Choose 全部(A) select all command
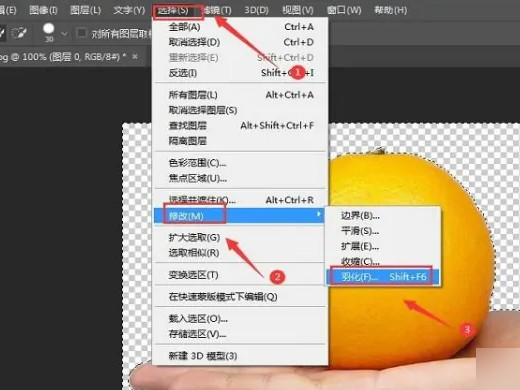The width and height of the screenshot is (520, 390). coord(240,27)
